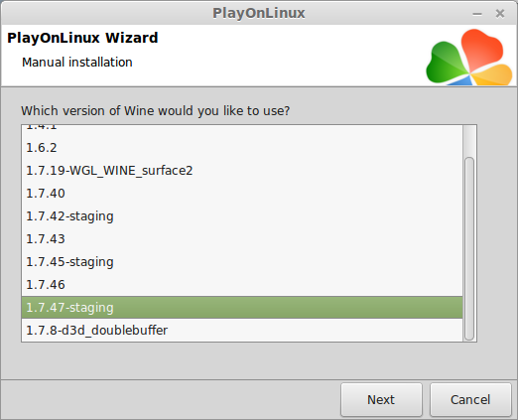This screenshot has width=518, height=420.
Task: Click Next to continue the wizard
Action: (x=381, y=399)
